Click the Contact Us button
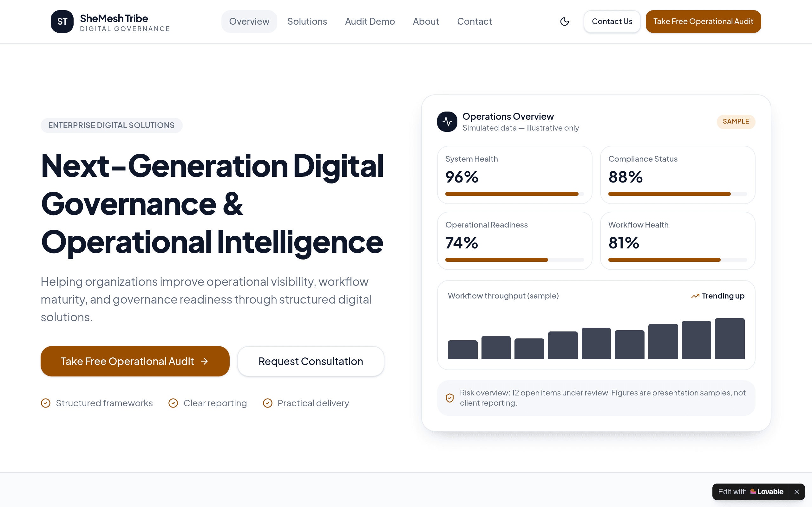The image size is (812, 507). point(612,22)
